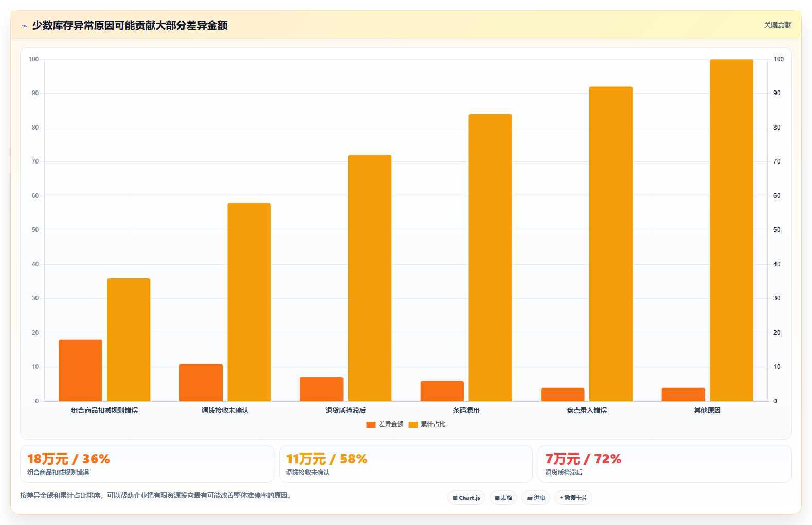Image resolution: width=812 pixels, height=525 pixels.
Task: Click the 差异金额 legend label text
Action: [x=391, y=424]
